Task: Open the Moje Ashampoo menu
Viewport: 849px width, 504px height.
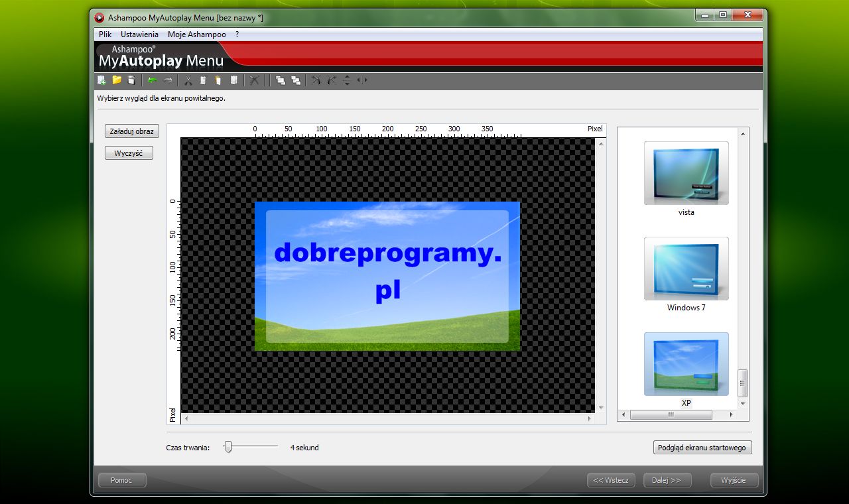Action: [197, 34]
